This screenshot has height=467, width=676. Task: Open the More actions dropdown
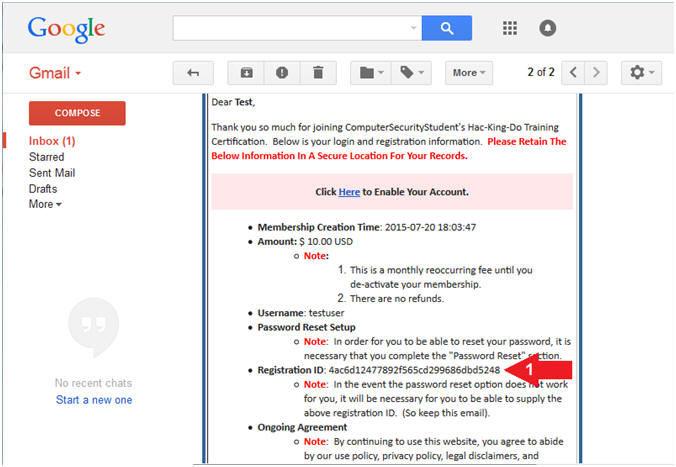tap(469, 73)
